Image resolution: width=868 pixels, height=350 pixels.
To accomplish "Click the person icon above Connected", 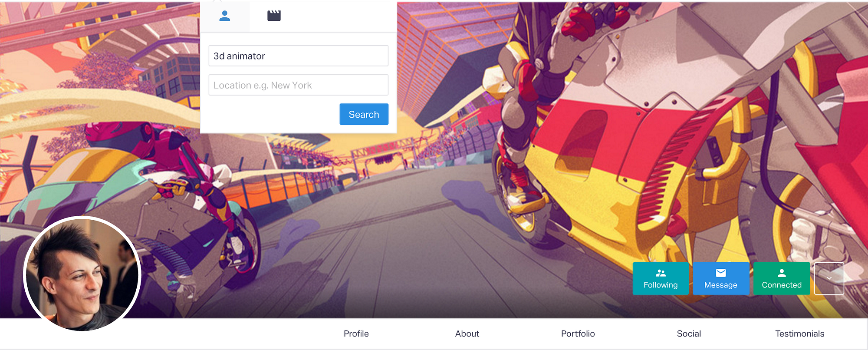I will pyautogui.click(x=782, y=273).
